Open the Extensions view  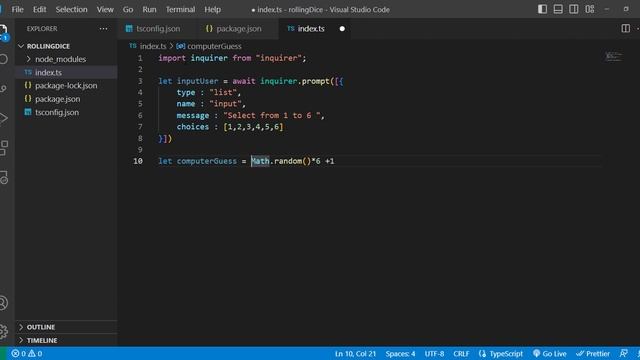click(3, 148)
